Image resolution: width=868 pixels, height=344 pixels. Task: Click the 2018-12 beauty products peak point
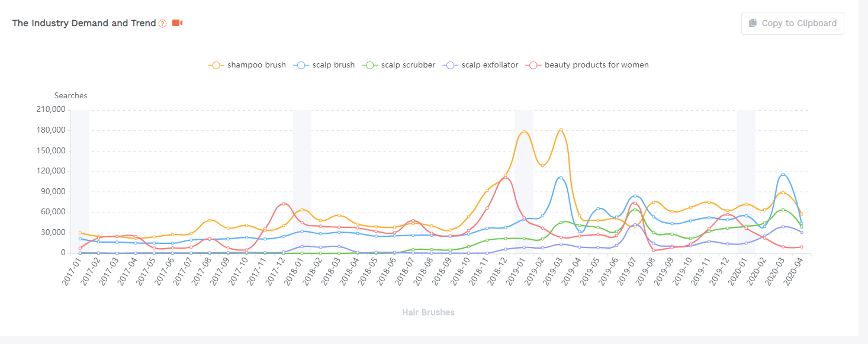pyautogui.click(x=505, y=177)
